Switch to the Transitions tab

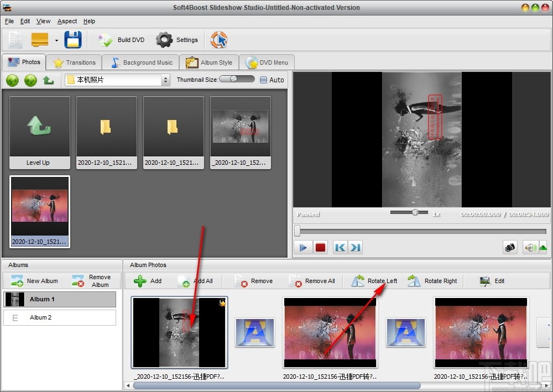(74, 62)
